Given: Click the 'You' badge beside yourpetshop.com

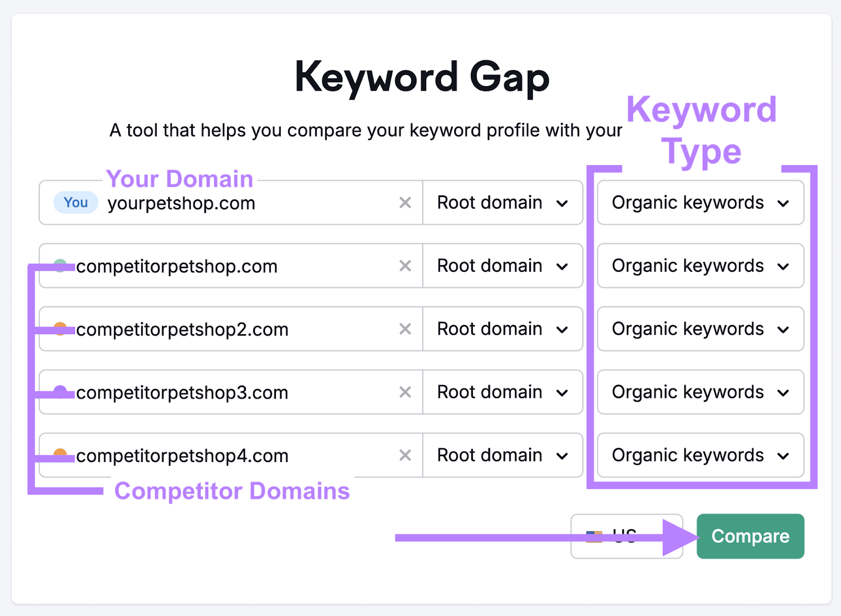Looking at the screenshot, I should click(75, 203).
